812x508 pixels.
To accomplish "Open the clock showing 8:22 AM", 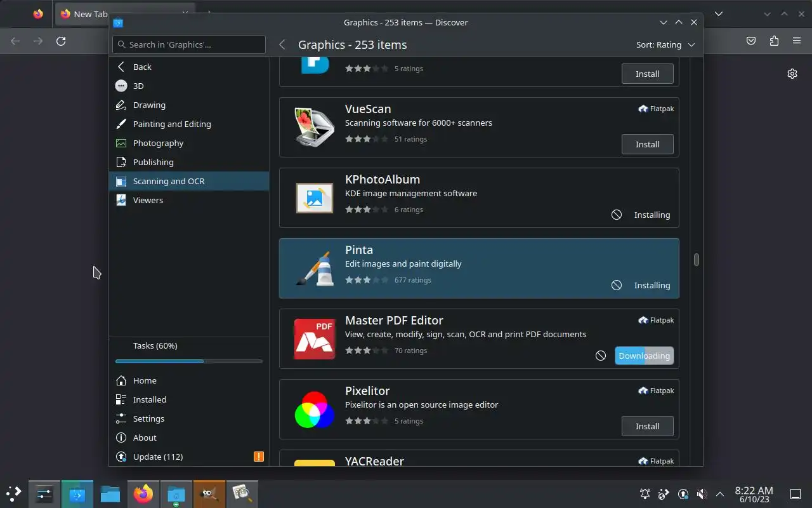I will (754, 494).
